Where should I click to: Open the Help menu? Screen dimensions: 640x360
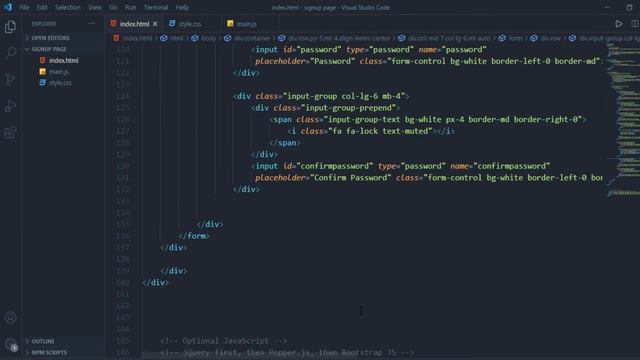(182, 7)
